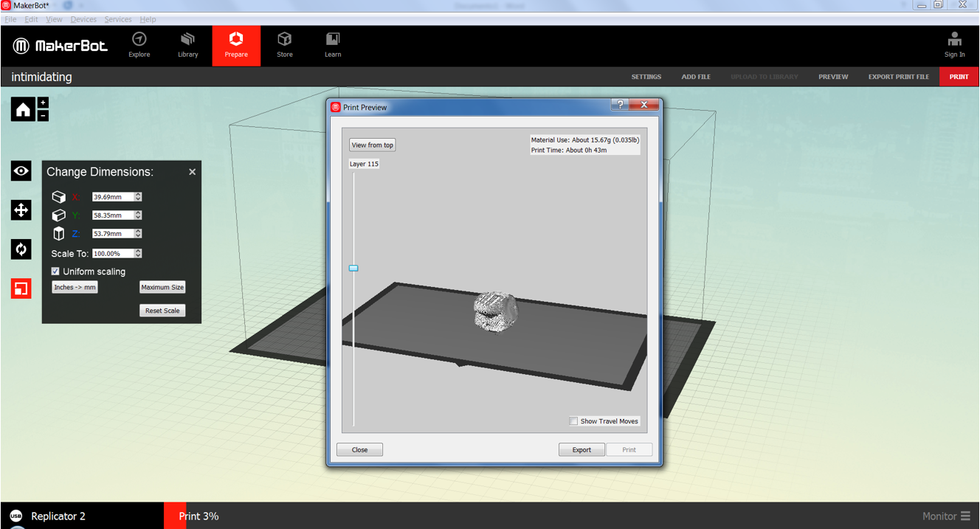Image resolution: width=980 pixels, height=529 pixels.
Task: Select the Turn rotate tool
Action: pos(21,249)
